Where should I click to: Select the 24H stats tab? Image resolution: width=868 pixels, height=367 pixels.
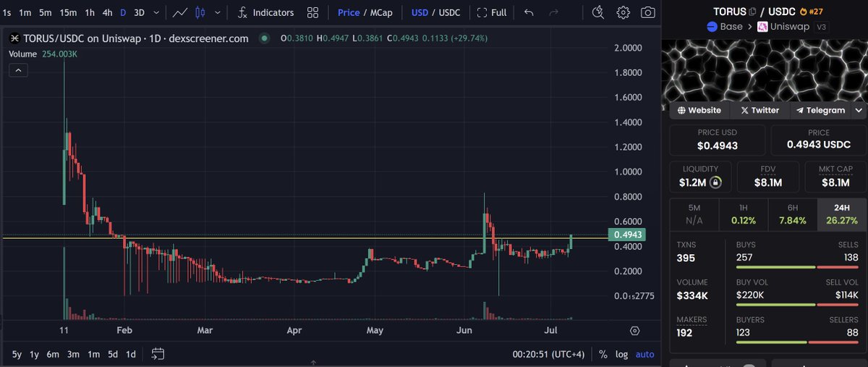[x=841, y=215]
